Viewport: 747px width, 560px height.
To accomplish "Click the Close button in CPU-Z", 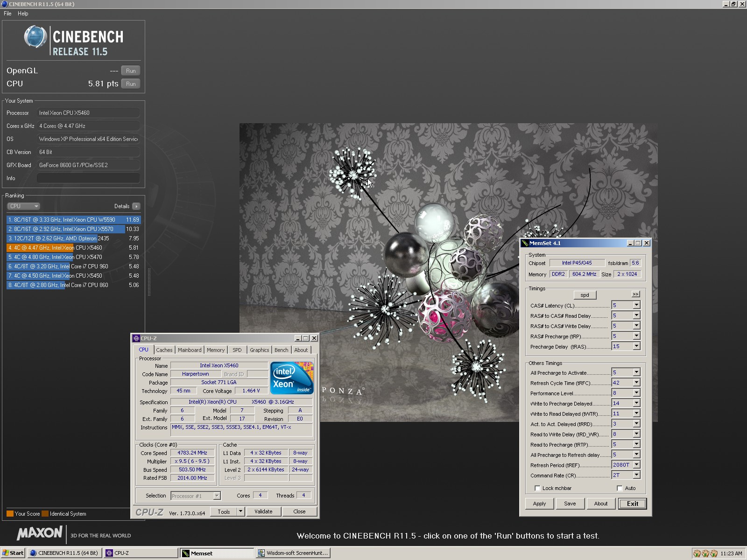I will point(299,511).
